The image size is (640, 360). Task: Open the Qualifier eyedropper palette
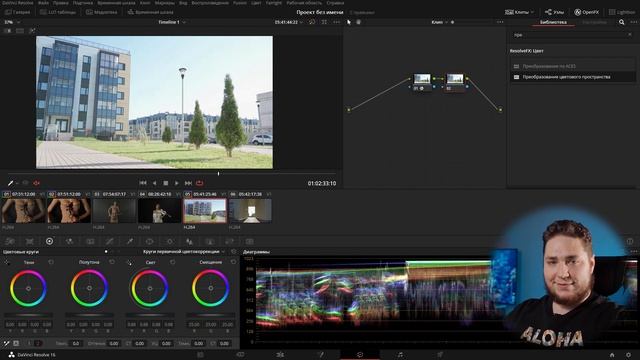pyautogui.click(x=129, y=241)
